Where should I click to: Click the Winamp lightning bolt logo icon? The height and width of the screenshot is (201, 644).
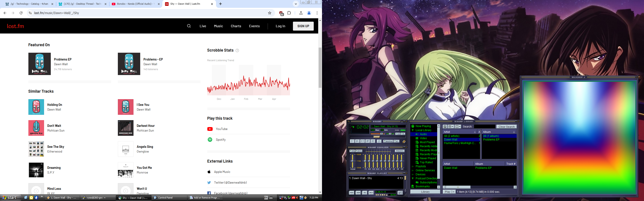coord(404,142)
